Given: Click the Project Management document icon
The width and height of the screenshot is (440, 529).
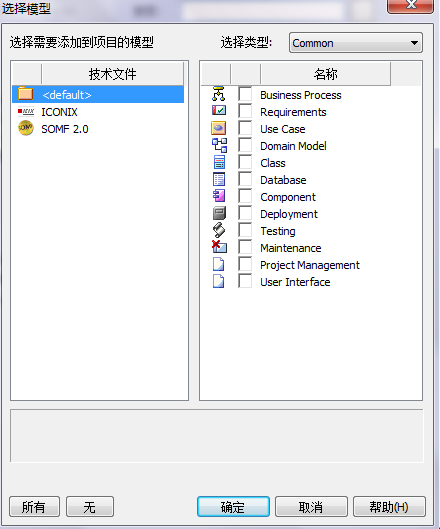Looking at the screenshot, I should 218,264.
